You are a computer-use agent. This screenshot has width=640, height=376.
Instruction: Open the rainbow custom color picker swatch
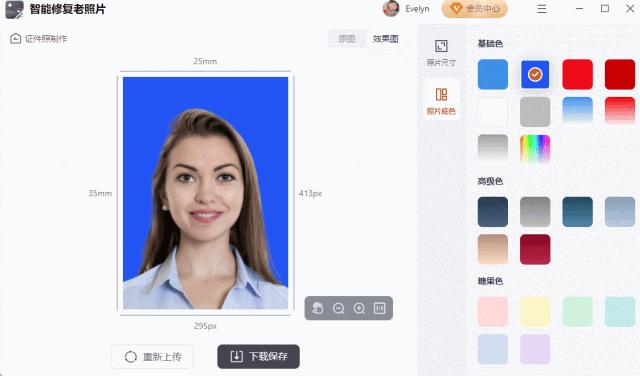coord(535,149)
